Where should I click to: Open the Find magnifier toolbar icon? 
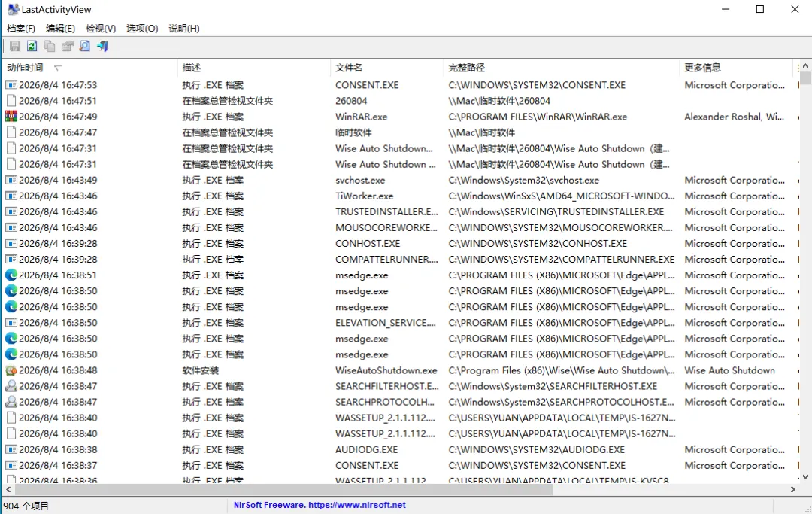(x=84, y=46)
